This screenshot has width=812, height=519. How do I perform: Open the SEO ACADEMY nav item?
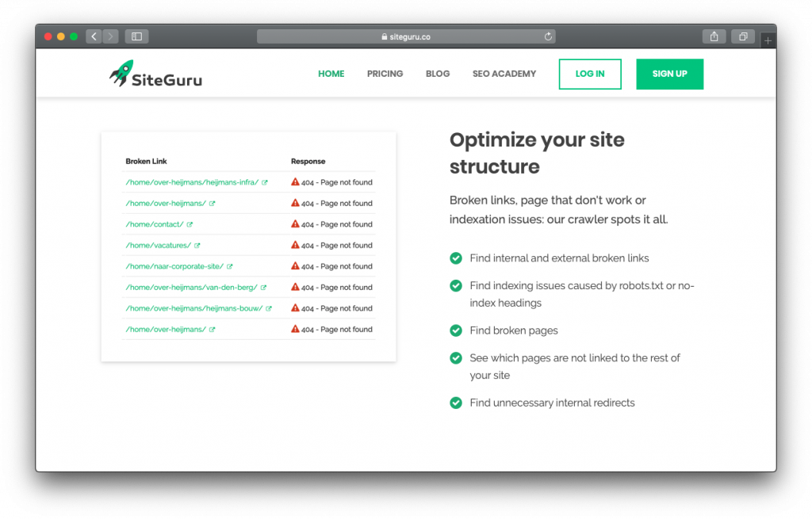(x=504, y=74)
